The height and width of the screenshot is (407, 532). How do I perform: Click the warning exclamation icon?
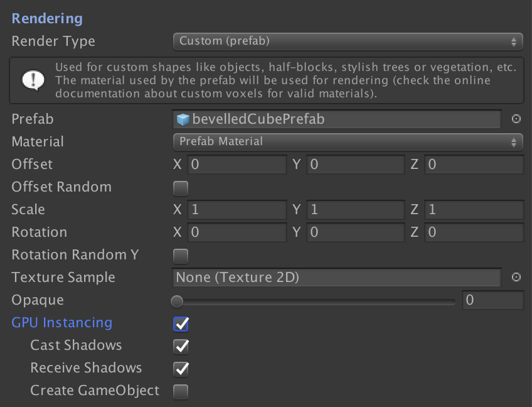[x=32, y=80]
